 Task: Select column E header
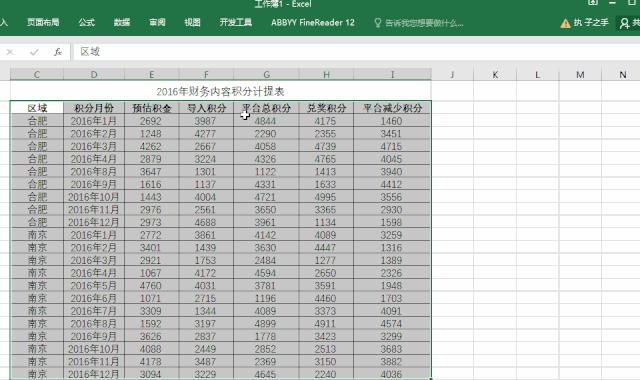pyautogui.click(x=151, y=74)
